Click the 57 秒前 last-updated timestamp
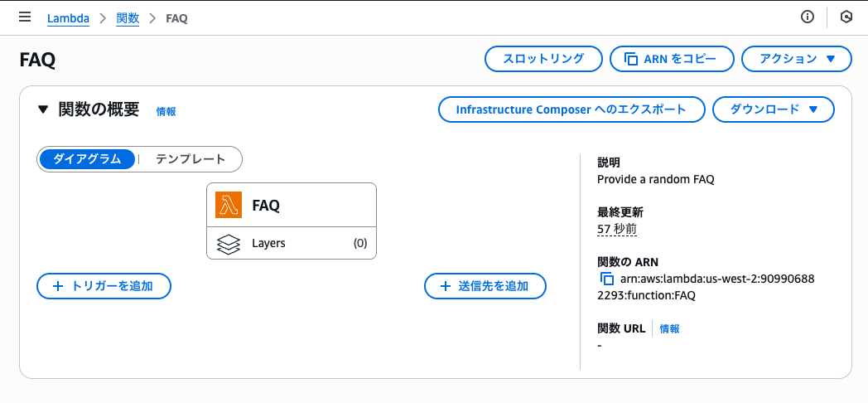The height and width of the screenshot is (403, 868). pos(616,229)
